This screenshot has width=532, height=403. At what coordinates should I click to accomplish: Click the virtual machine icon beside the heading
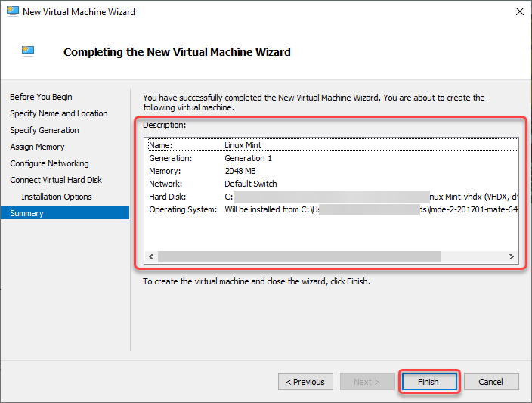28,51
